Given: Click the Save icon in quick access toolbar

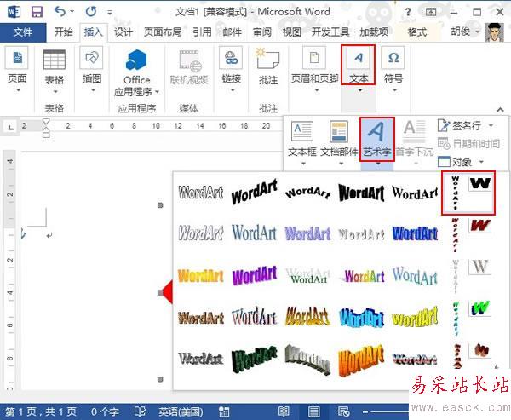Looking at the screenshot, I should 37,12.
